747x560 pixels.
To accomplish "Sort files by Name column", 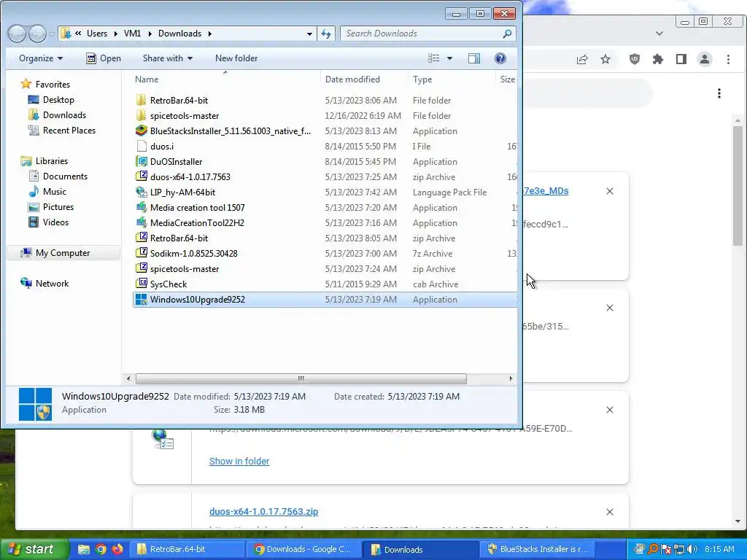I will (147, 79).
